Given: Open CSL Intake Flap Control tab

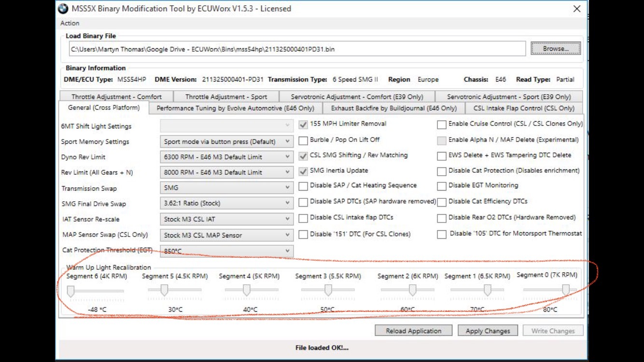Looking at the screenshot, I should tap(524, 108).
